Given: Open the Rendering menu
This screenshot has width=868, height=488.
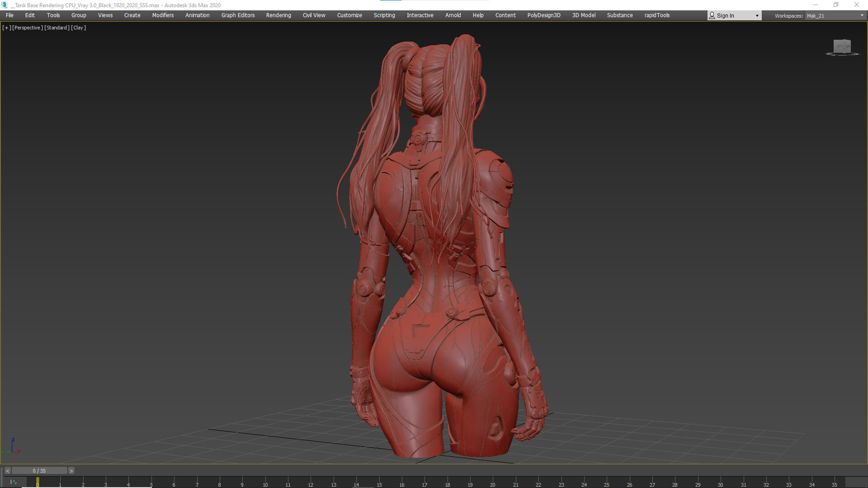Looking at the screenshot, I should [x=278, y=15].
